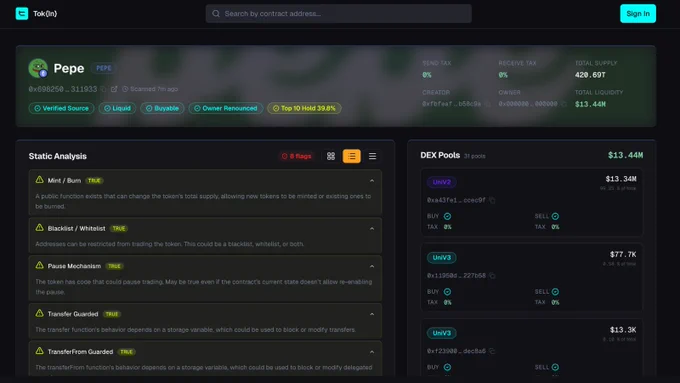The width and height of the screenshot is (680, 383).
Task: Switch to grid view in Static Analysis
Action: click(331, 156)
